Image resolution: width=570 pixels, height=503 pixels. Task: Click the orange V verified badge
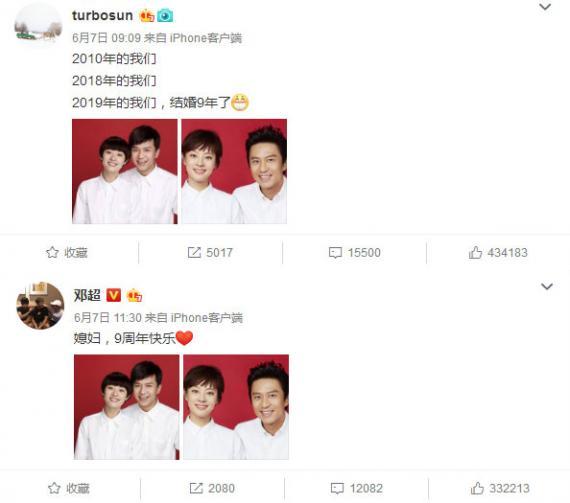pos(113,295)
